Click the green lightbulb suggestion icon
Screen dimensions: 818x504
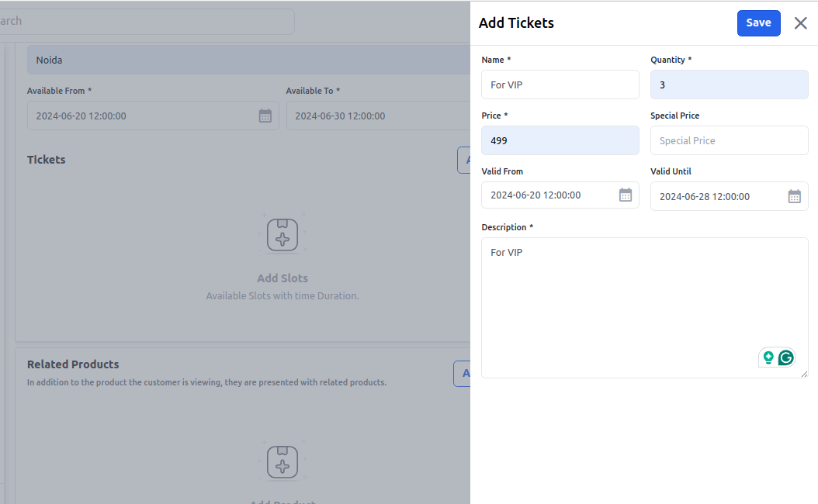point(768,357)
